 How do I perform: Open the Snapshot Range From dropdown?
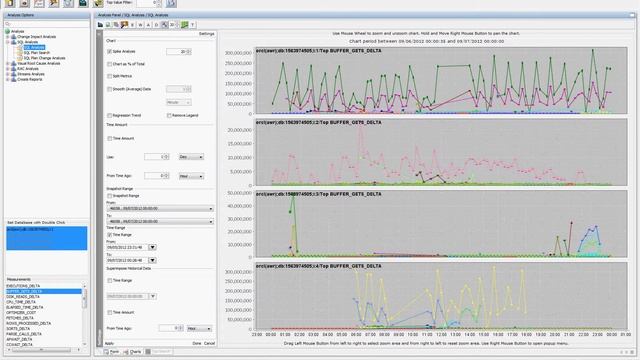tap(160, 209)
